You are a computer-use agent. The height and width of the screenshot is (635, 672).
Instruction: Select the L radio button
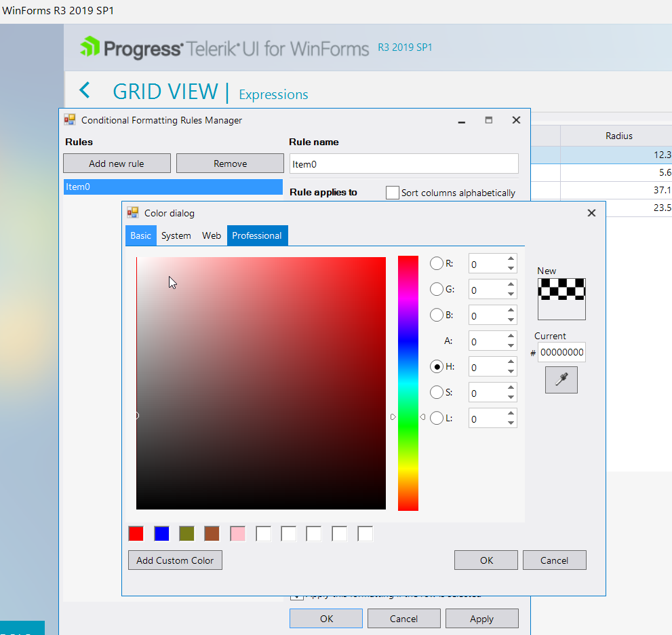(x=436, y=418)
